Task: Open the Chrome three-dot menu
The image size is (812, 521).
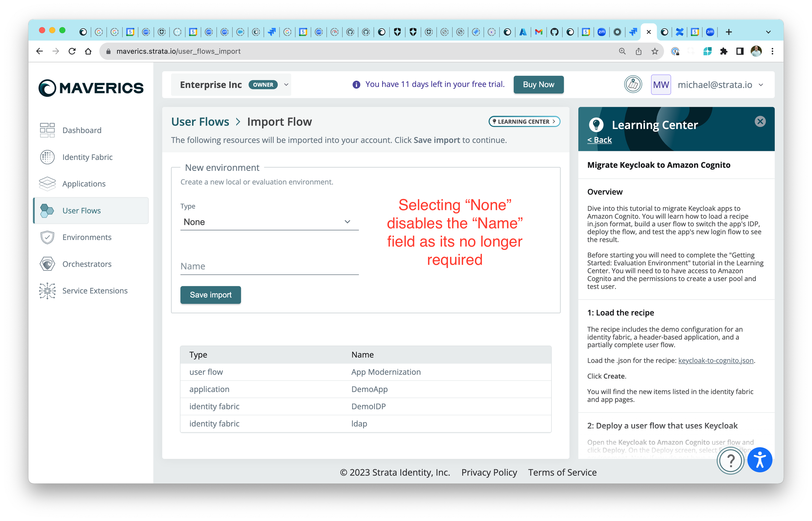Action: (x=772, y=51)
